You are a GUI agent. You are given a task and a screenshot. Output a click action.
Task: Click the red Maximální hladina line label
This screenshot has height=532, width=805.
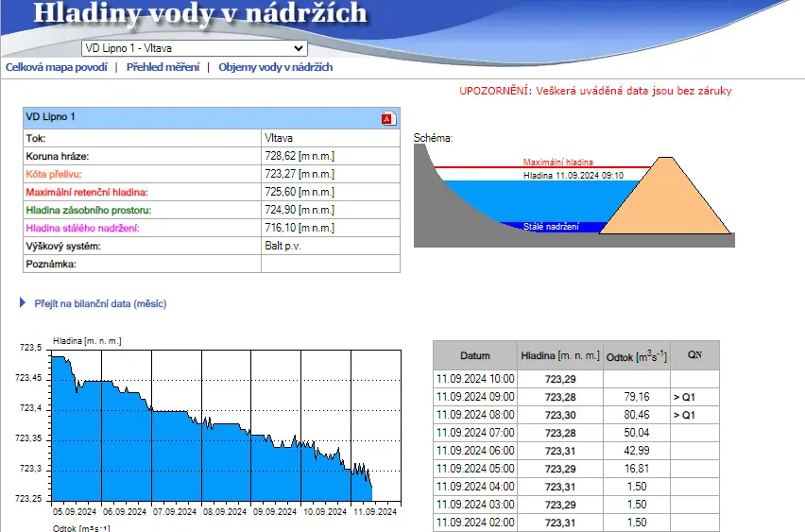pos(557,162)
